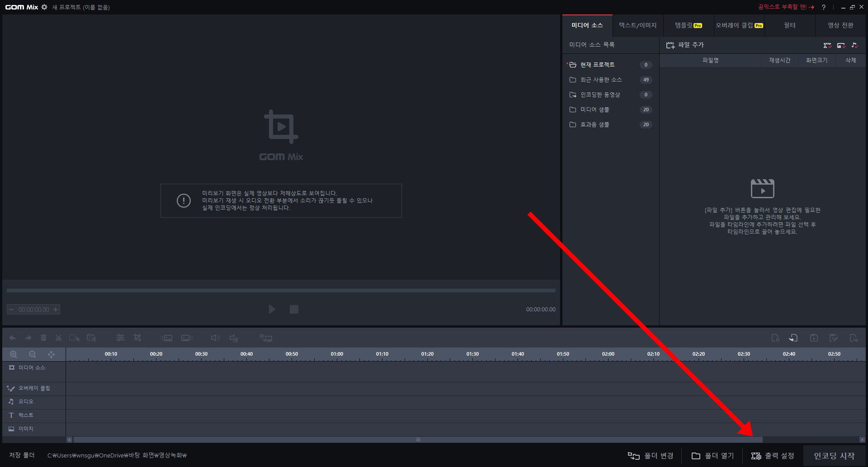868x467 pixels.
Task: Open GOM Mix settings gear
Action: 44,7
